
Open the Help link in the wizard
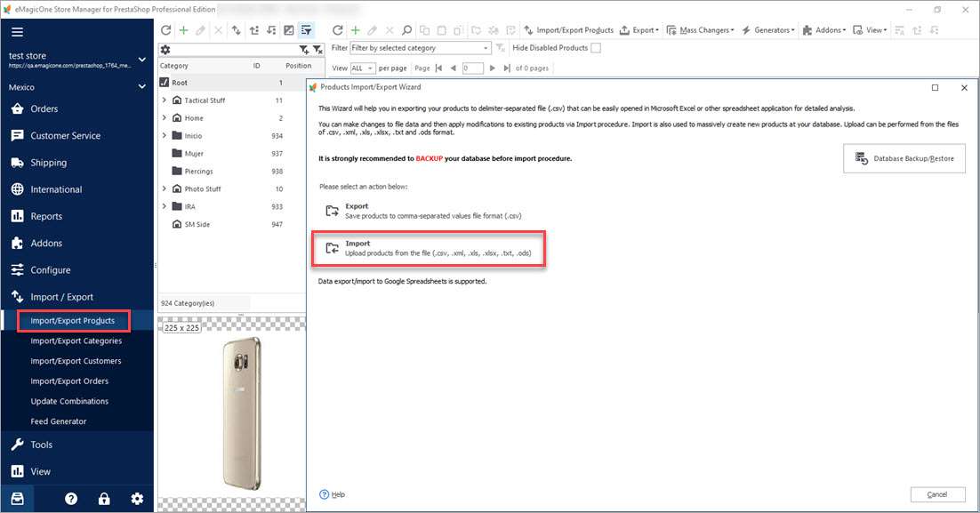(x=332, y=494)
